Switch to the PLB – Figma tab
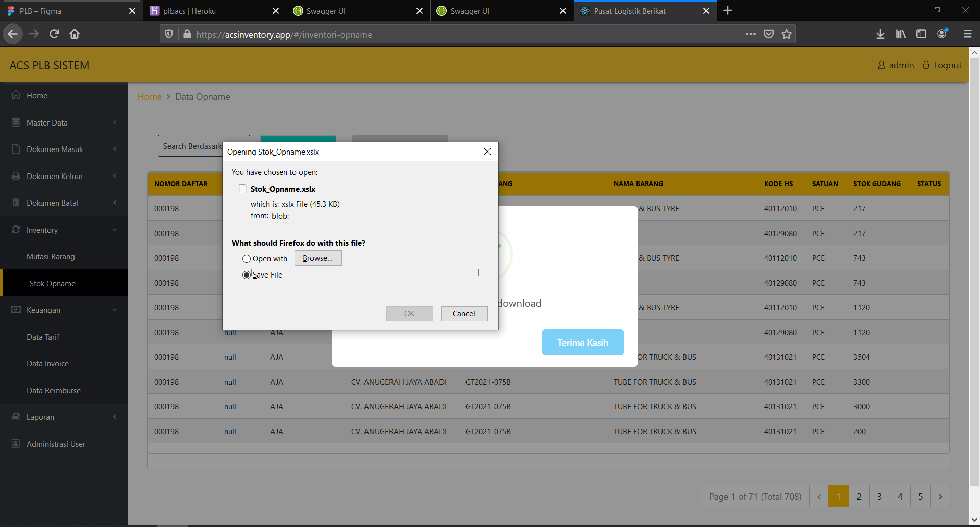980x527 pixels. 71,11
